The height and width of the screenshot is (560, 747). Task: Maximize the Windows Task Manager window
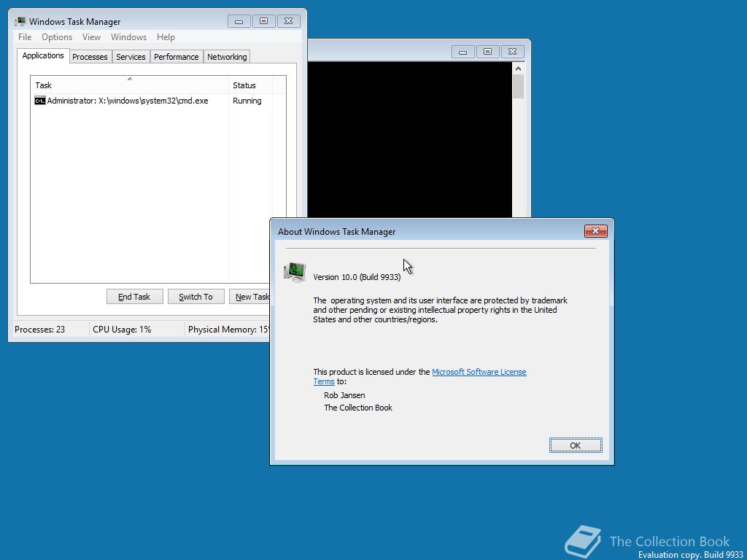[x=263, y=21]
